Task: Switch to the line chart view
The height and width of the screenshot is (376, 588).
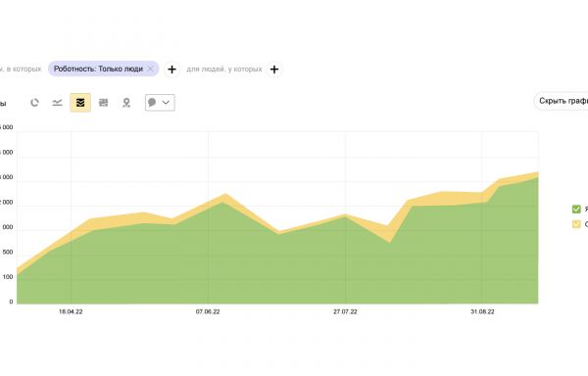Action: pos(58,103)
